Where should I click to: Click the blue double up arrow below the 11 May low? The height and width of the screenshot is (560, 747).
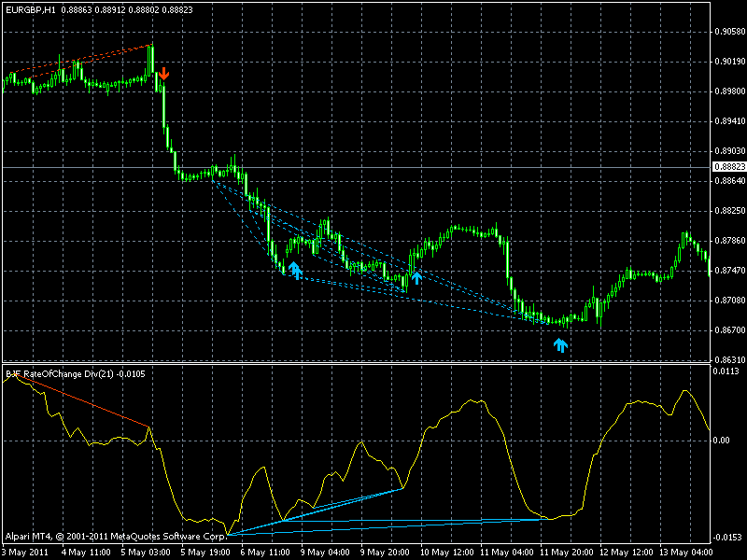[x=561, y=345]
